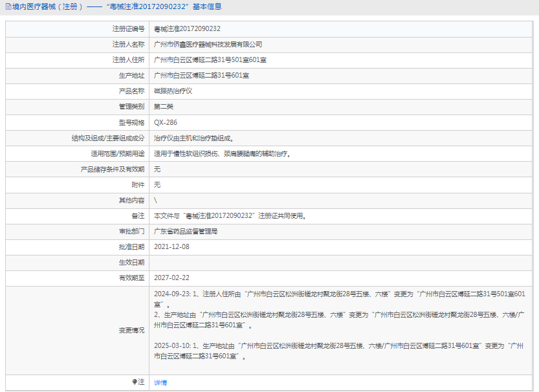Image resolution: width=539 pixels, height=392 pixels.
Task: Select product name 磁振热治疗仪
Action: (173, 91)
